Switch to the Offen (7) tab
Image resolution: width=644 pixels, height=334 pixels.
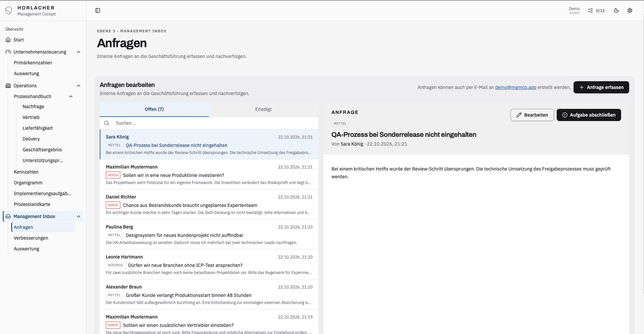[x=154, y=109]
